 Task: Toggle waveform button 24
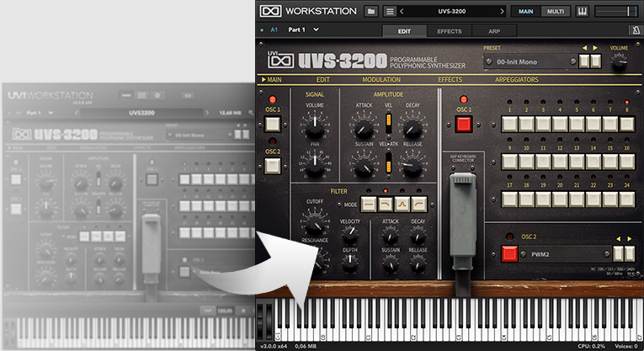click(x=627, y=199)
